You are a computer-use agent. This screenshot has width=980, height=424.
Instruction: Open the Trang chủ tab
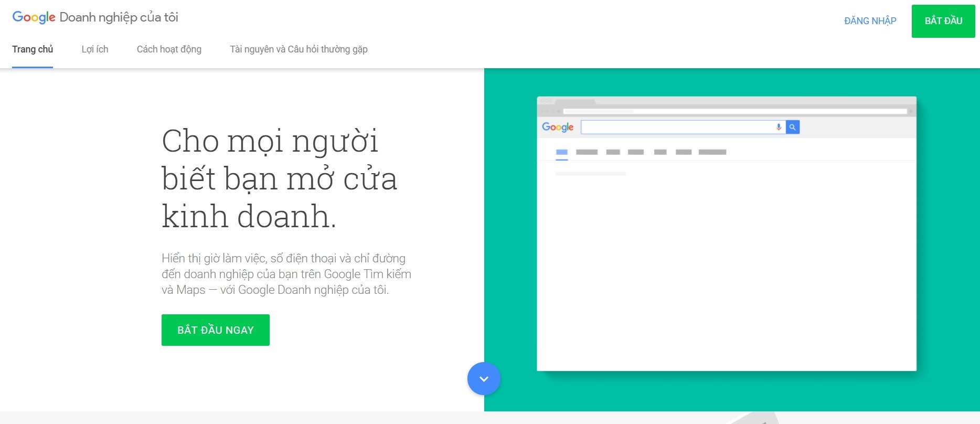33,49
